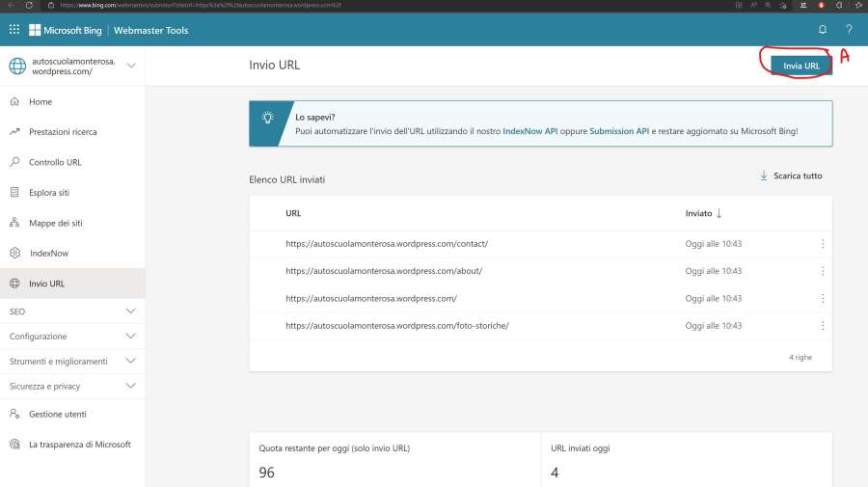Open the notifications bell
The image size is (868, 487).
(x=823, y=30)
